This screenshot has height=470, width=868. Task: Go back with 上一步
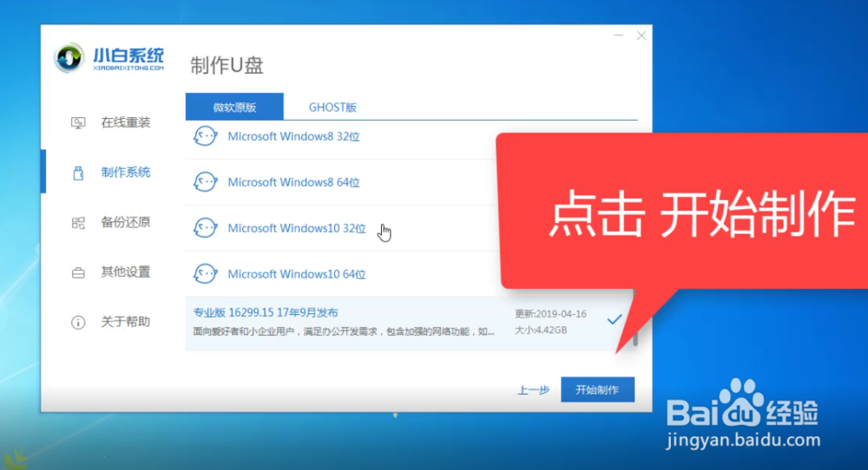[x=533, y=390]
